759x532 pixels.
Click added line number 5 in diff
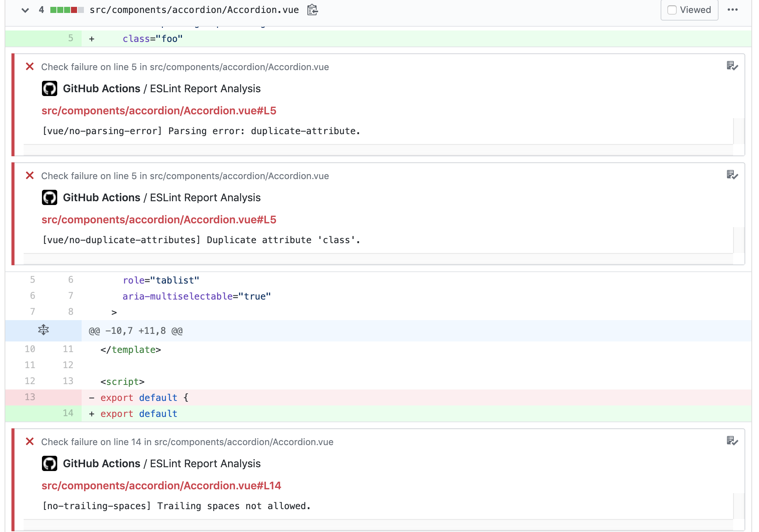(71, 38)
